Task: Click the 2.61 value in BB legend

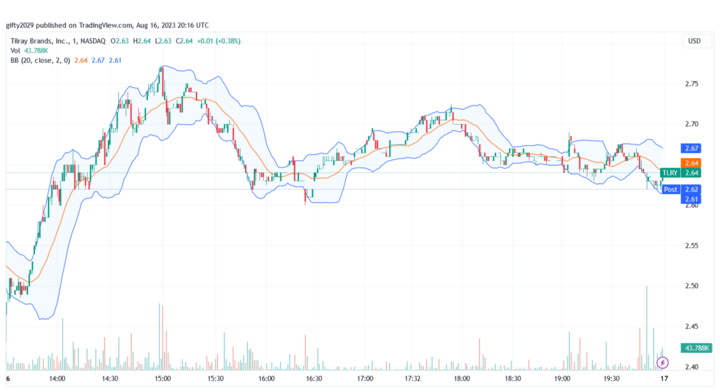Action: [x=115, y=60]
